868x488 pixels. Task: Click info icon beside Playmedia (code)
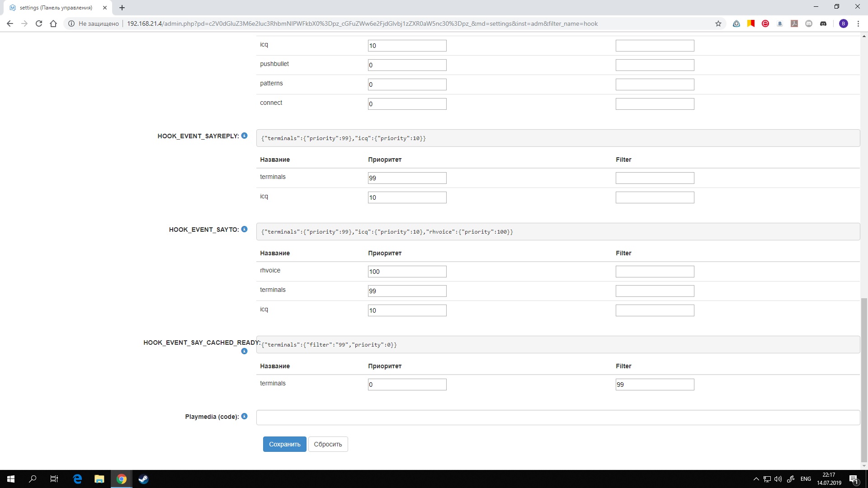[x=244, y=416]
